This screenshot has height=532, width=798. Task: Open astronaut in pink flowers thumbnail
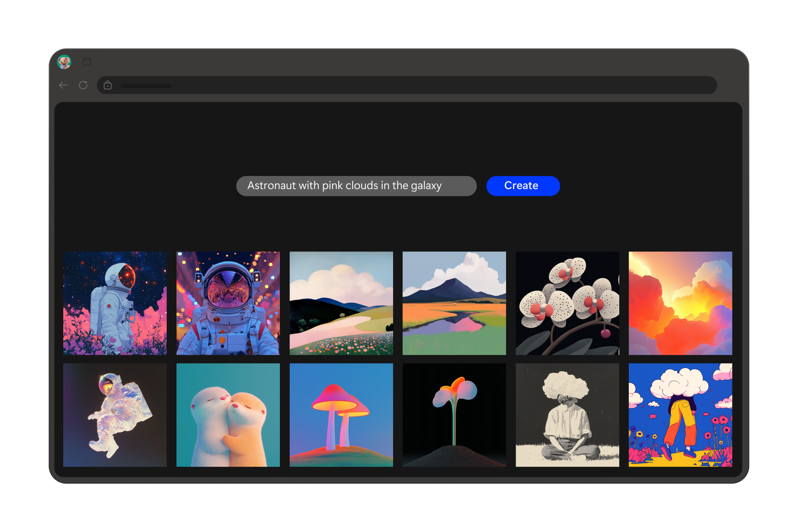(x=115, y=303)
